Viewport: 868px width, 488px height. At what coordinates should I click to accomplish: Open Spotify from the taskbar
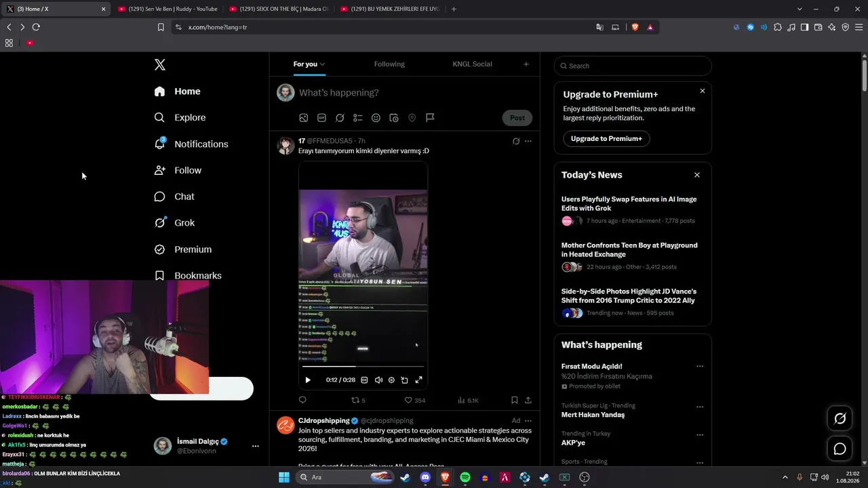465,477
